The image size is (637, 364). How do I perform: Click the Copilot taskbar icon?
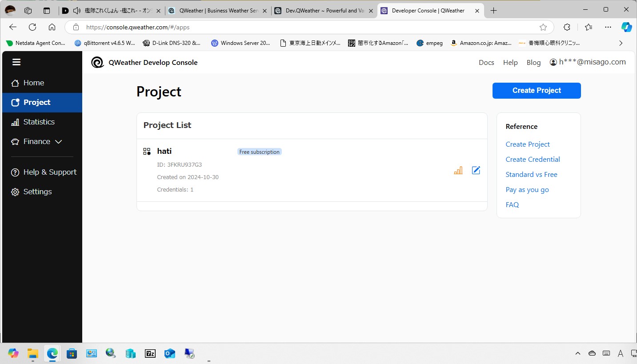(13, 354)
